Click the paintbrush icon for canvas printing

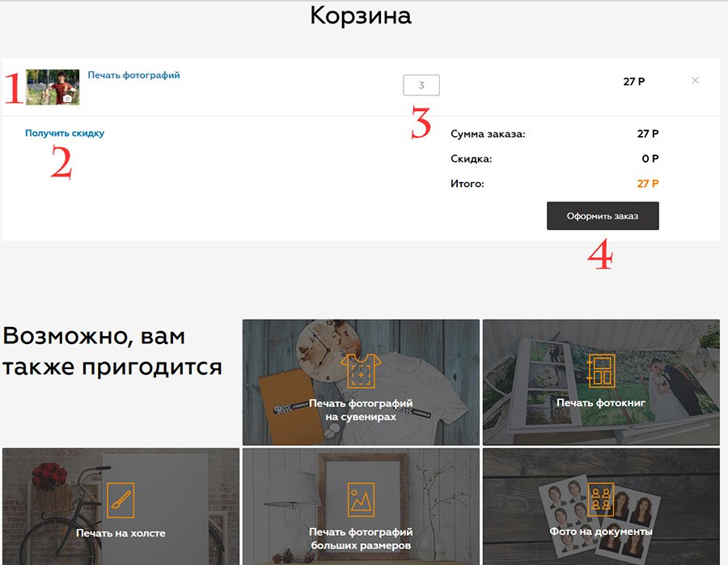pyautogui.click(x=120, y=499)
